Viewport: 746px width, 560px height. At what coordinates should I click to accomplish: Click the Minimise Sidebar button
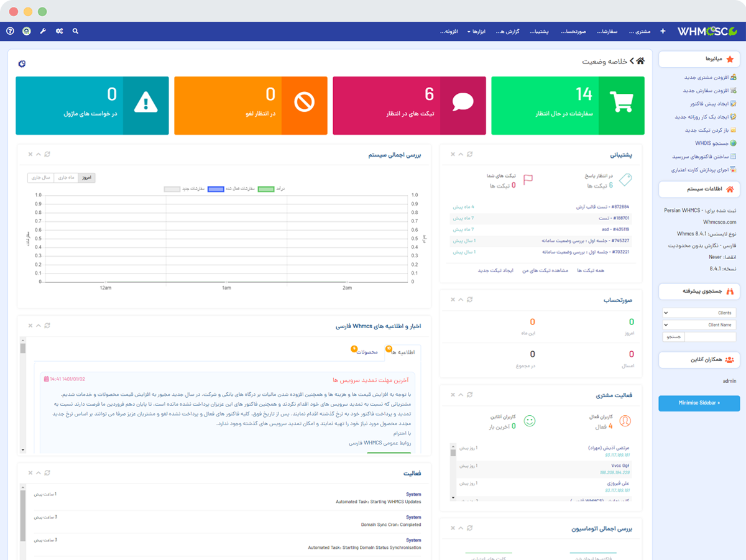pos(699,403)
